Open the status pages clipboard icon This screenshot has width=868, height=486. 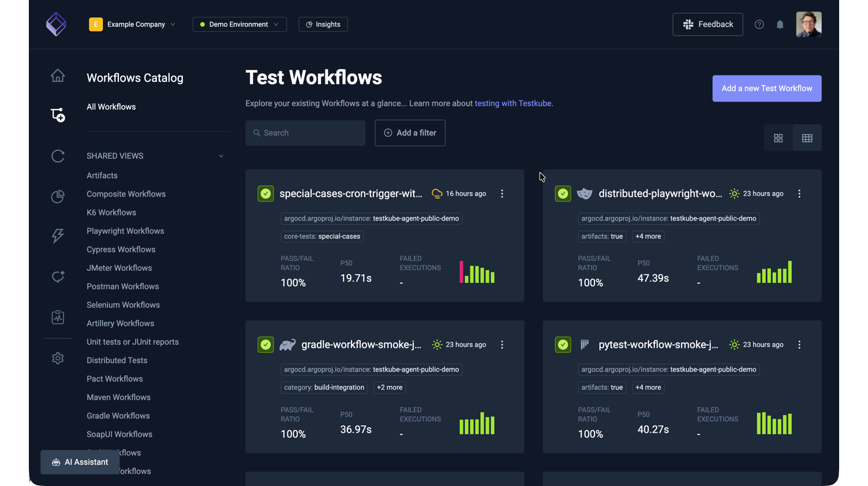click(58, 317)
